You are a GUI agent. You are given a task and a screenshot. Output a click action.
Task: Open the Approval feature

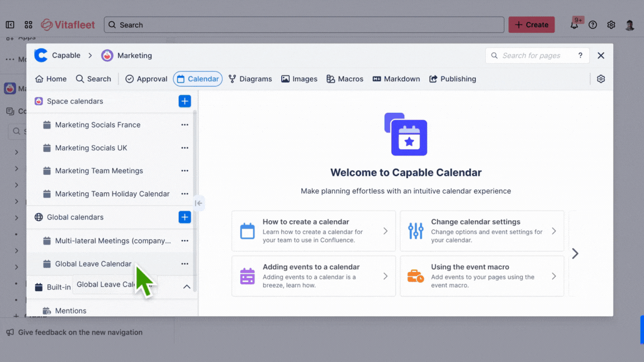click(146, 79)
